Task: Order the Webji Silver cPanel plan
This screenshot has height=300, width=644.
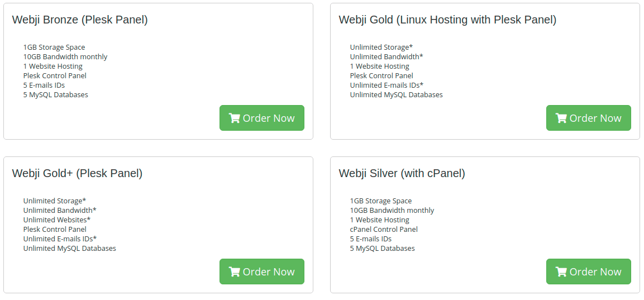Action: point(589,272)
